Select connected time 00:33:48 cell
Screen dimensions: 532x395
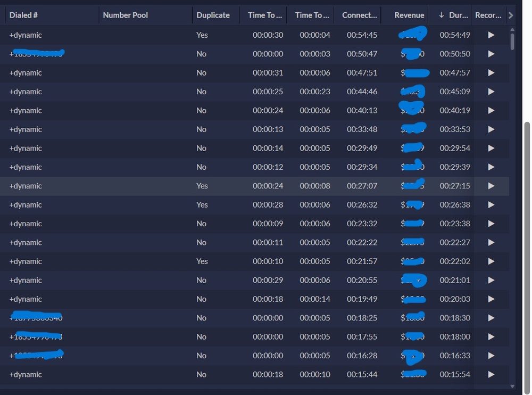point(362,129)
